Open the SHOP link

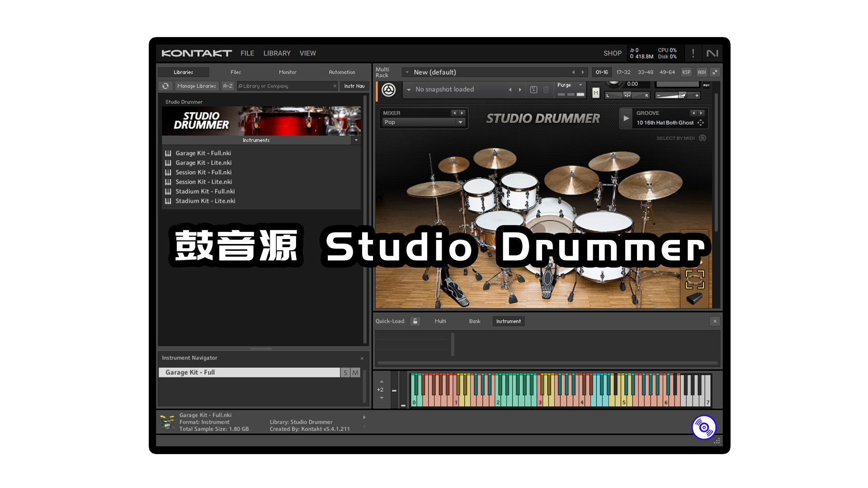tap(613, 53)
